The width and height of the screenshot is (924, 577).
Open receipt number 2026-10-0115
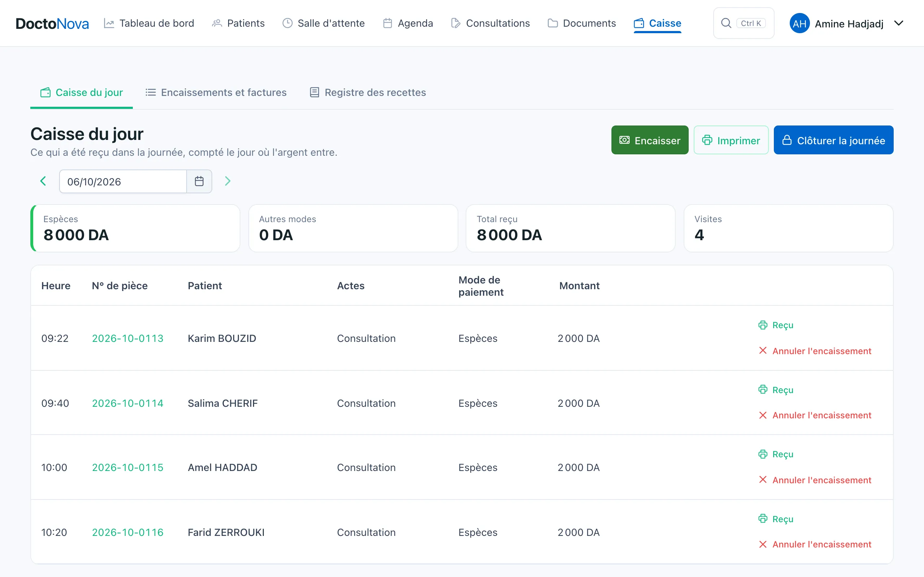click(x=127, y=467)
